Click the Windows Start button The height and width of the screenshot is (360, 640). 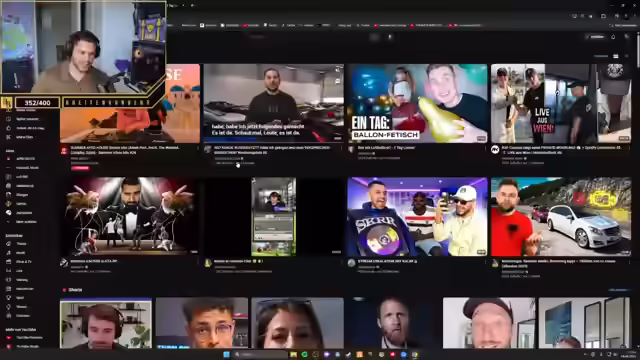(226, 354)
